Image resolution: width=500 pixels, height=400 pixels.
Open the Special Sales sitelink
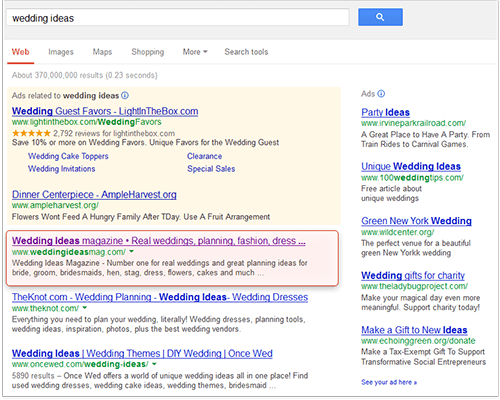tap(211, 169)
